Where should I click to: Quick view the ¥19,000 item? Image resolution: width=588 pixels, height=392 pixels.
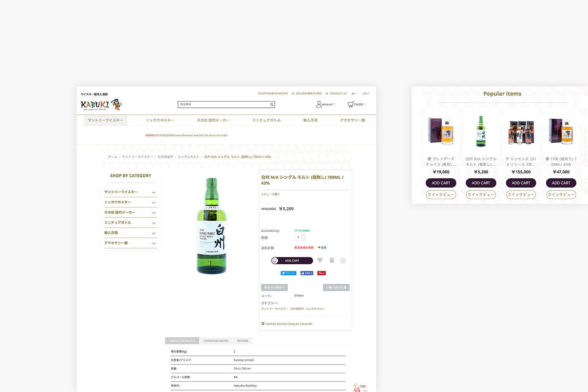tap(441, 194)
